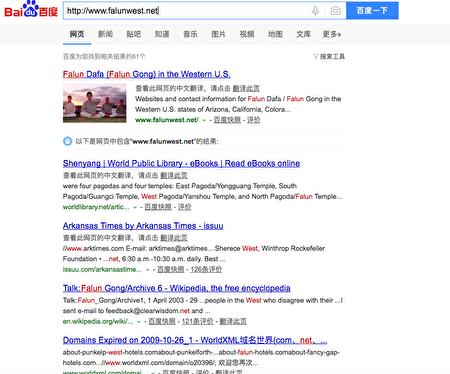Switch to the 贴吧 tab
450x374 pixels.
[133, 34]
